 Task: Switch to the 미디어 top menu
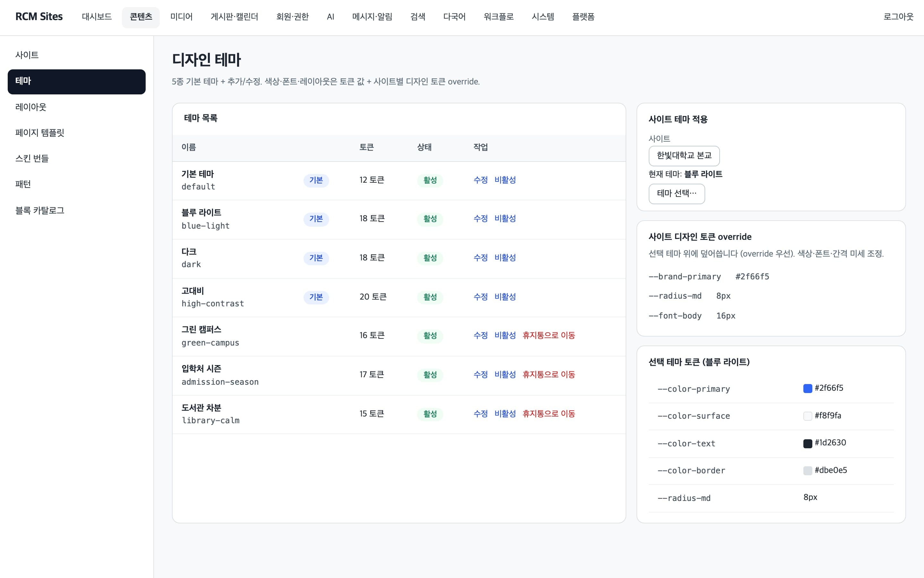pyautogui.click(x=181, y=17)
